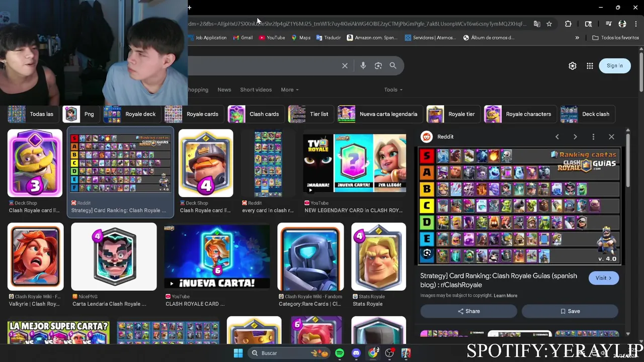Open the ¡NUEVA CARTA! YouTube video thumbnail
Viewport: 644px width, 362px height.
[217, 257]
